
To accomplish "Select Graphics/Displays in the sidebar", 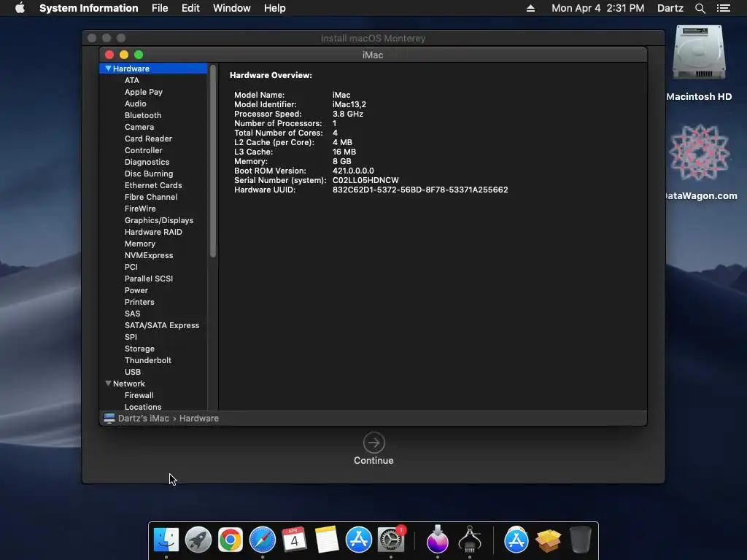I will click(x=158, y=220).
